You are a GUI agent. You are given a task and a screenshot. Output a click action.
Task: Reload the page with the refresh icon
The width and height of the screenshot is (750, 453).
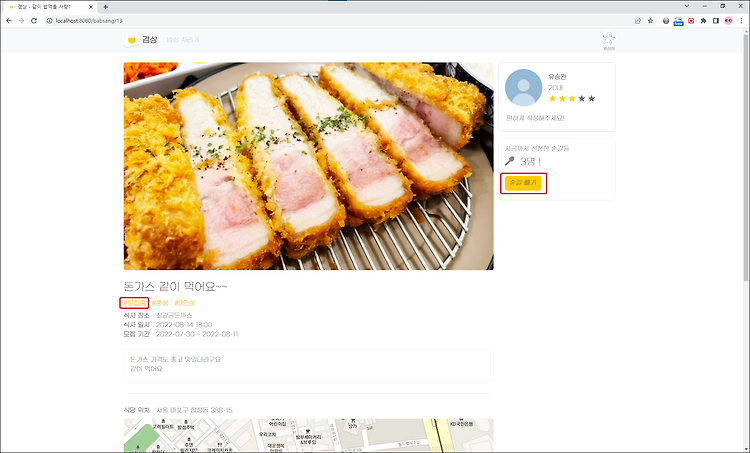(34, 21)
